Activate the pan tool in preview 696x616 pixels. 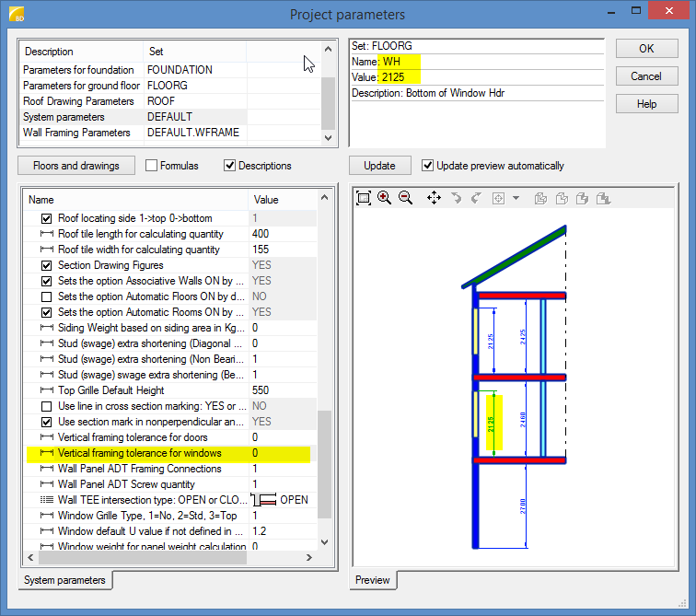coord(434,198)
